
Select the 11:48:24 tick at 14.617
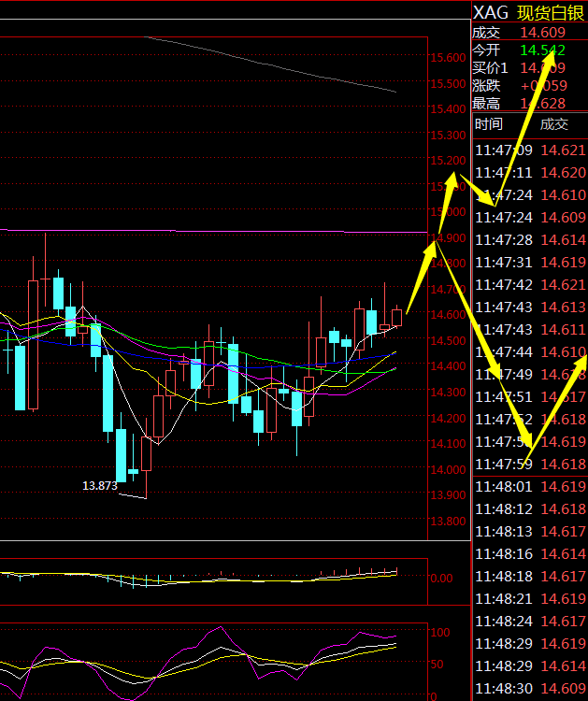[x=530, y=621]
